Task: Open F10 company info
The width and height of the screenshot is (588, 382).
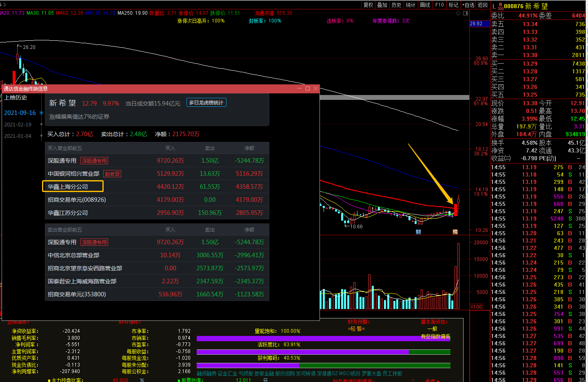Action: tap(439, 5)
